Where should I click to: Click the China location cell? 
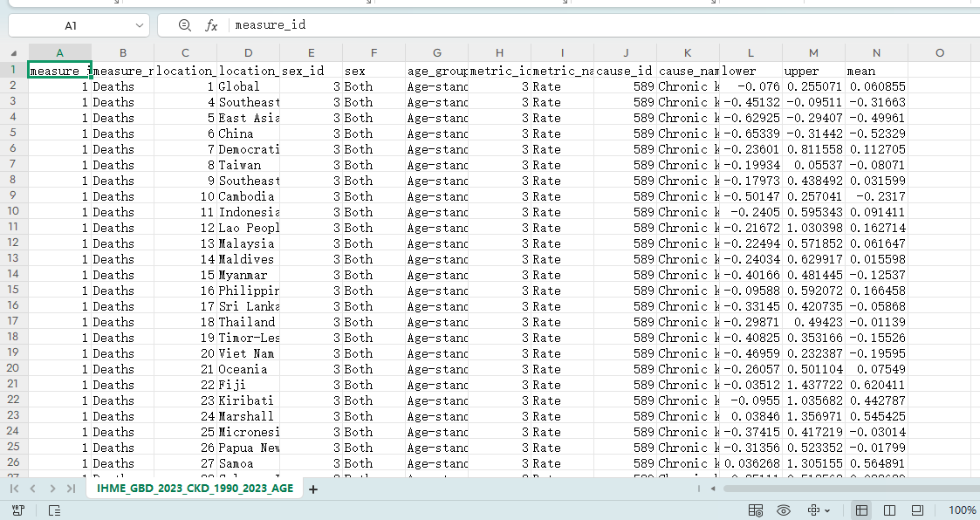coord(248,133)
